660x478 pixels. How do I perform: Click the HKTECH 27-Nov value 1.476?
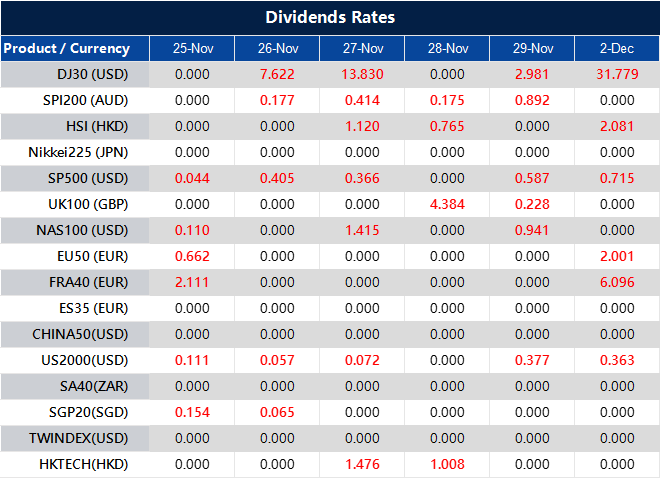[x=362, y=464]
